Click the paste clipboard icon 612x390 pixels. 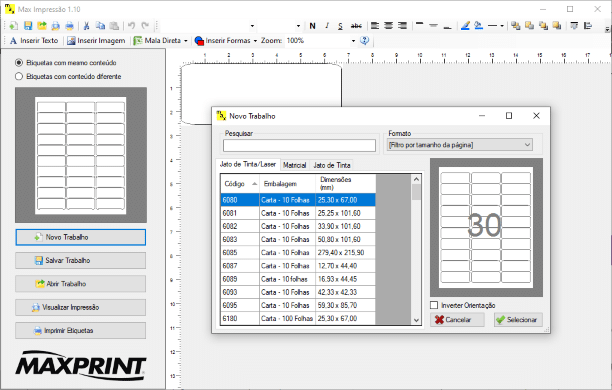tap(114, 26)
